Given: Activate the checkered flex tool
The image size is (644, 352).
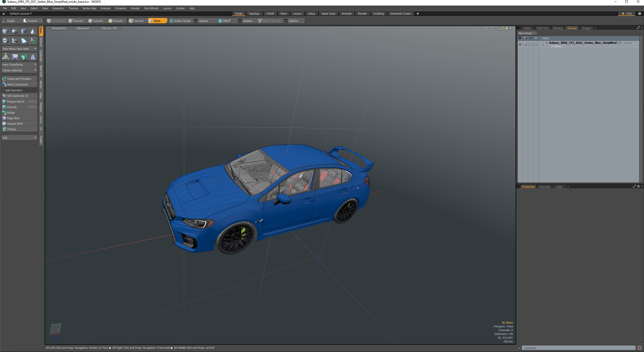Looking at the screenshot, I should [24, 57].
